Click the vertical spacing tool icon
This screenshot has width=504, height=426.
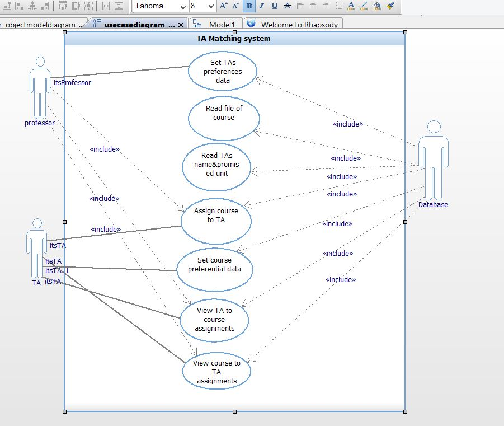117,6
